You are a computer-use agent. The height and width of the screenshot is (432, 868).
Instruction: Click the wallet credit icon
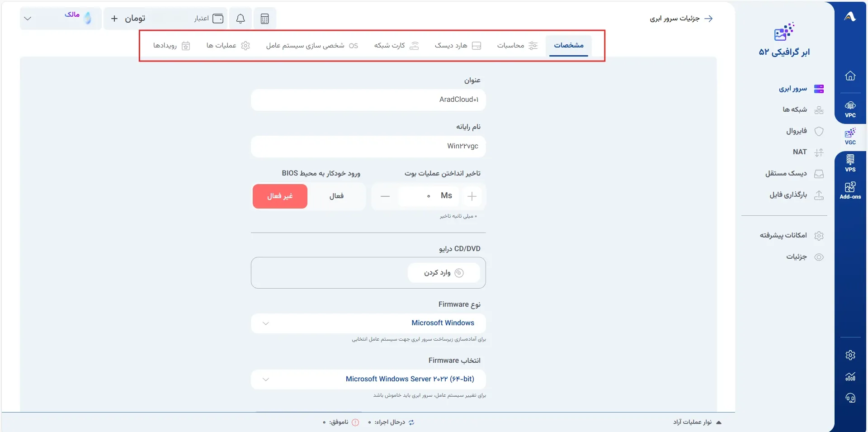click(218, 19)
